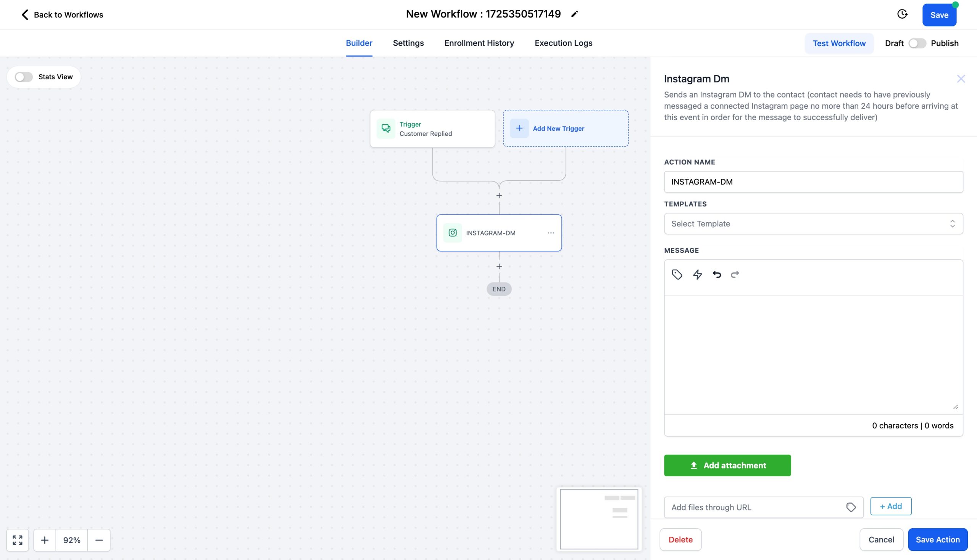Open the Select Template dropdown
977x560 pixels.
pyautogui.click(x=813, y=223)
